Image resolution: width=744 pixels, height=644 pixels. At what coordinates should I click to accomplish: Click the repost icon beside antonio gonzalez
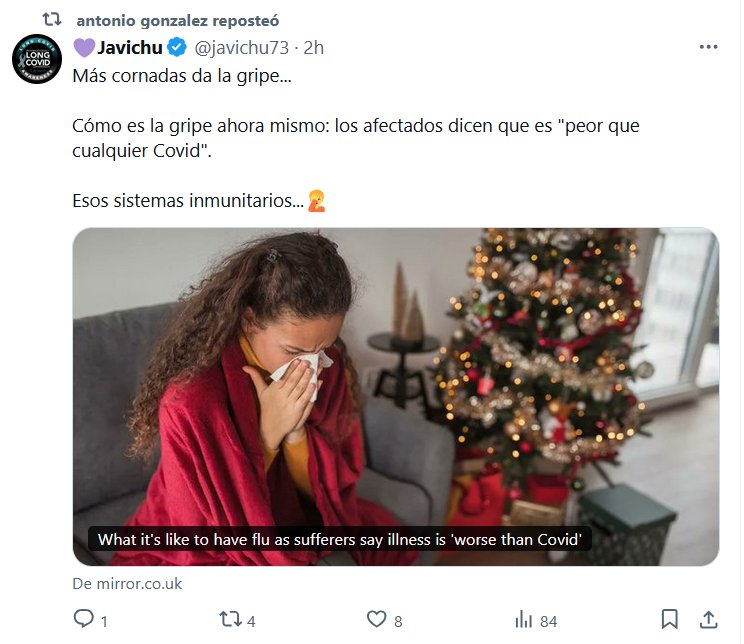[x=52, y=19]
